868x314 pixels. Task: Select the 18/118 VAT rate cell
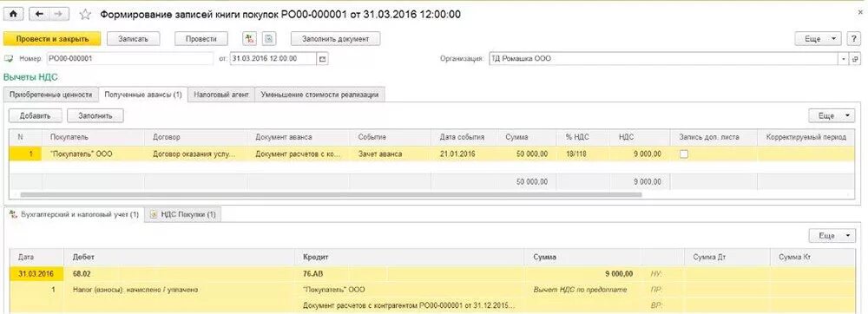click(x=582, y=154)
